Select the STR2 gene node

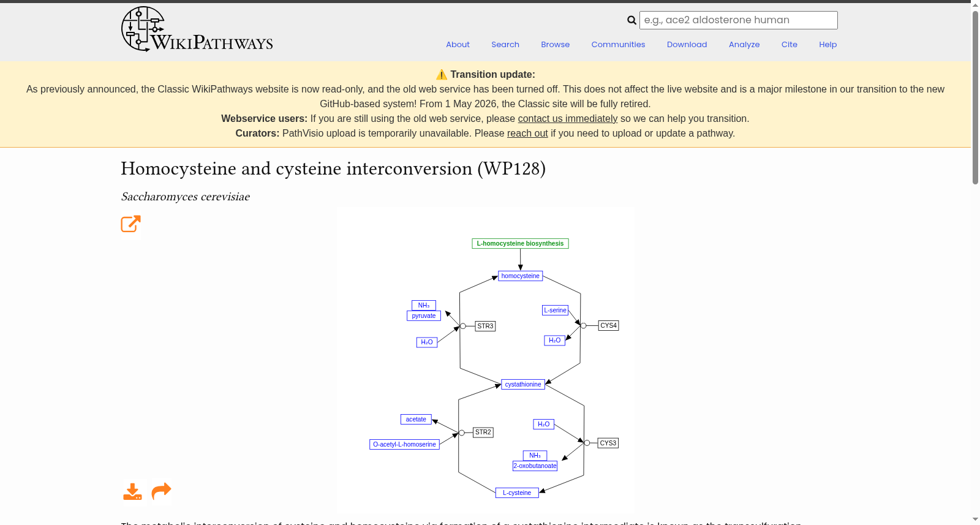point(483,432)
